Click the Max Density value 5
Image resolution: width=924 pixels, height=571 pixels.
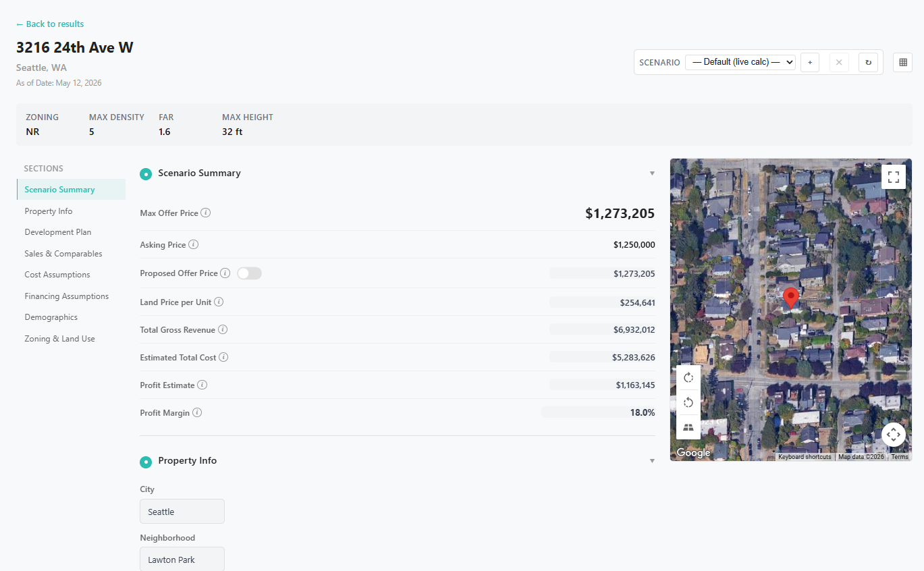[x=92, y=132]
